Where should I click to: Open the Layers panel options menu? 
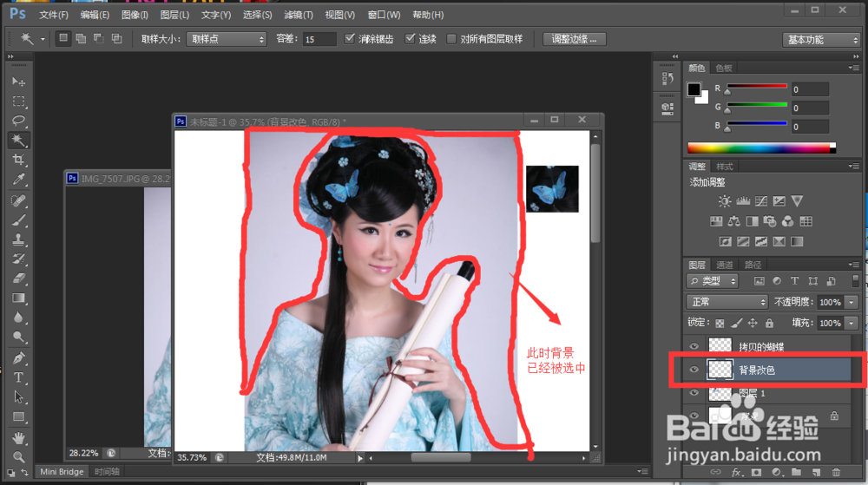[x=853, y=265]
